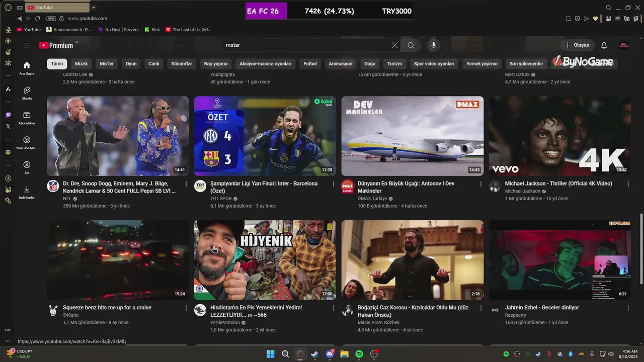This screenshot has height=362, width=644.
Task: Select the Rap yapma filter chip
Action: [x=216, y=64]
